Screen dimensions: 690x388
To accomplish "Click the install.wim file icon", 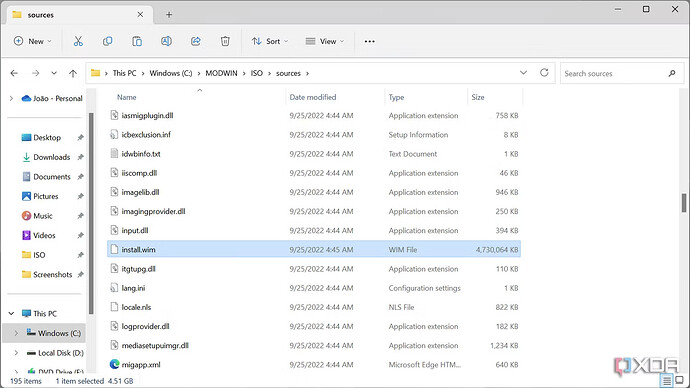I will (114, 249).
